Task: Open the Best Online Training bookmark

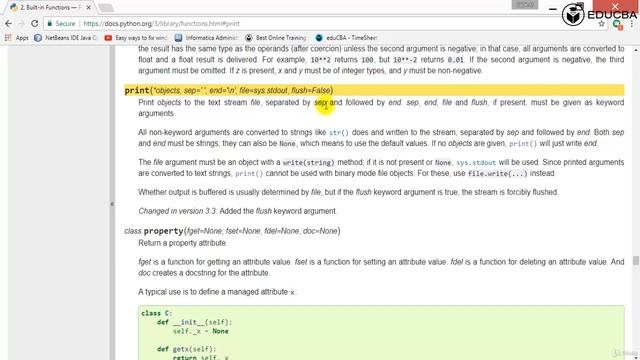Action: point(276,38)
